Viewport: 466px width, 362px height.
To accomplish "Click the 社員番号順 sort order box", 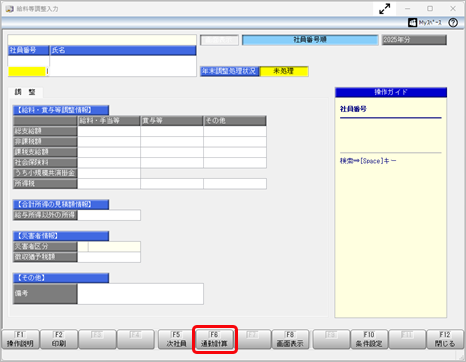I will pyautogui.click(x=310, y=40).
